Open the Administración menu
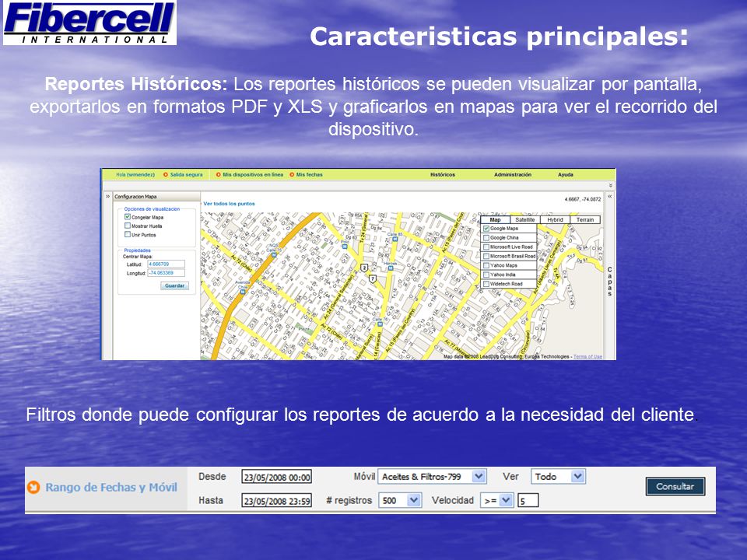This screenshot has height=560, width=747. coord(513,175)
